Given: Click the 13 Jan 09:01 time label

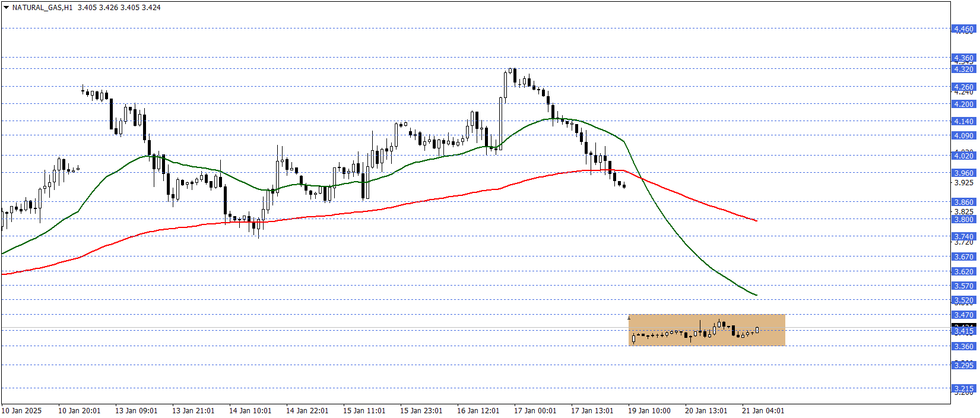Looking at the screenshot, I should [x=136, y=411].
